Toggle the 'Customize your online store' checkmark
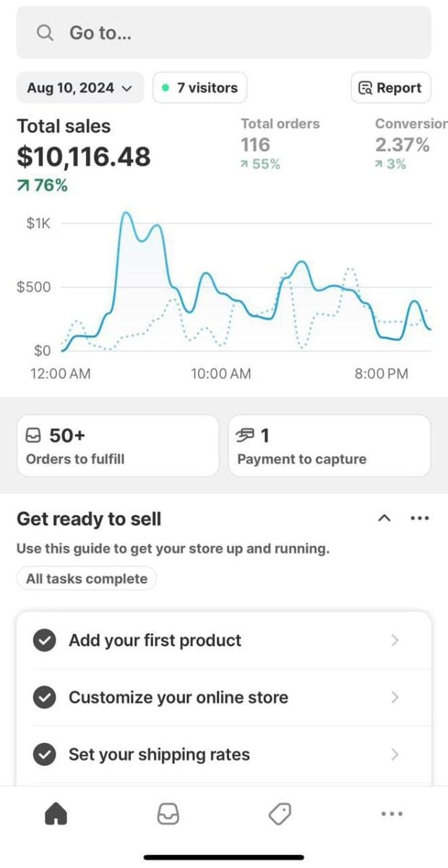 coord(44,697)
